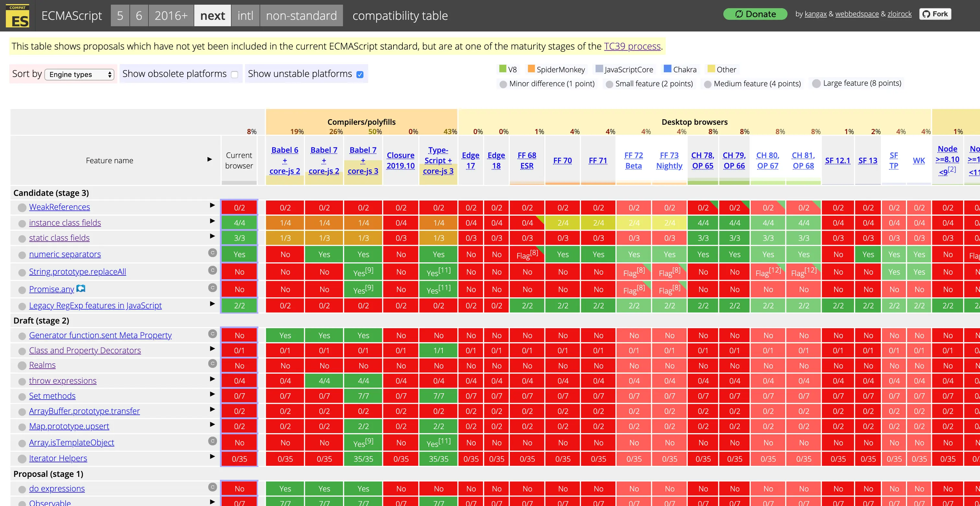Click the 'c' icon beside Array.isTemplateObject
The image size is (980, 506).
click(213, 441)
